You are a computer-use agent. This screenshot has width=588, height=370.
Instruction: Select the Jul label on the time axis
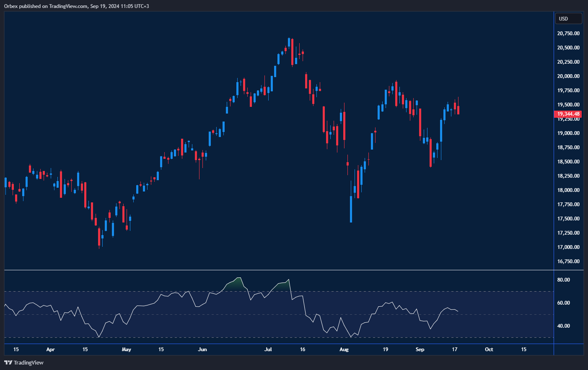point(268,349)
